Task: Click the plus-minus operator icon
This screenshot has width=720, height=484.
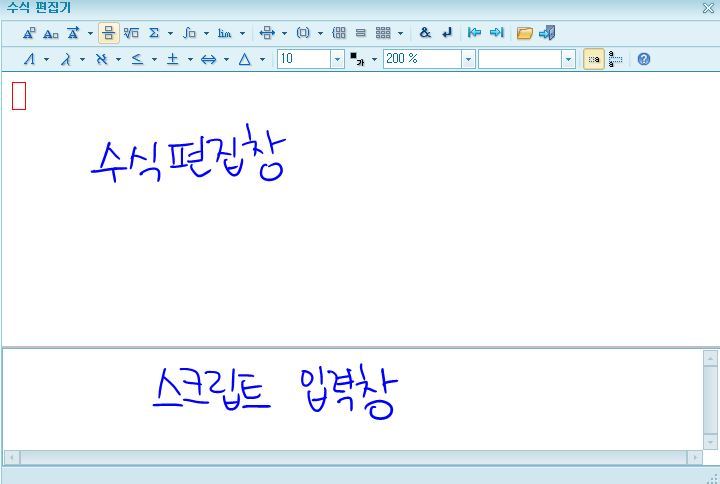Action: pos(173,59)
